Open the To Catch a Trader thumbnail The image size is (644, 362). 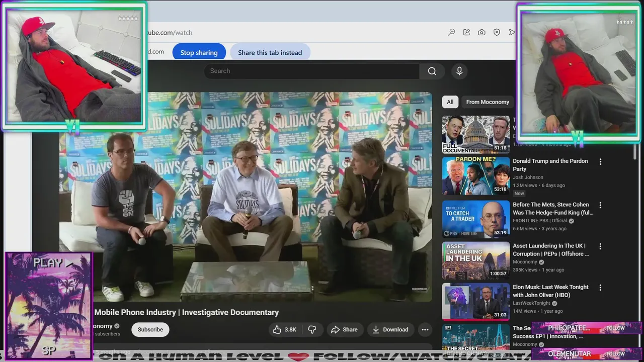click(x=476, y=219)
